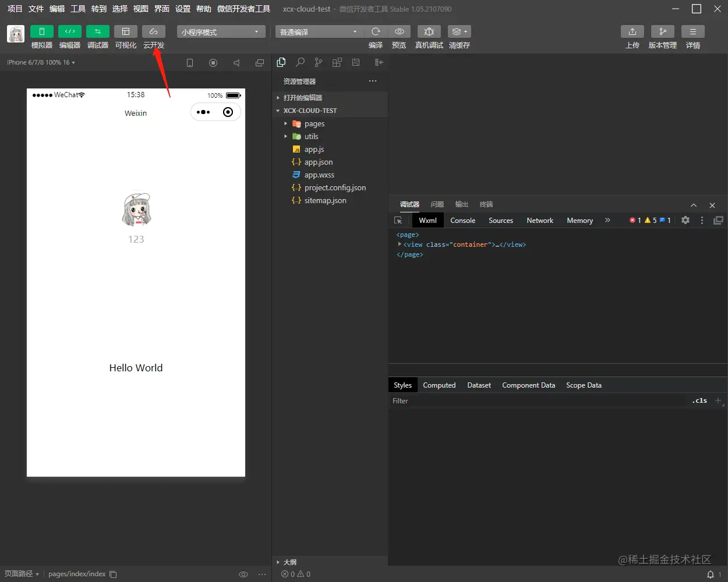Toggle the simulator panel button
Image resolution: width=728 pixels, height=582 pixels.
pyautogui.click(x=42, y=31)
